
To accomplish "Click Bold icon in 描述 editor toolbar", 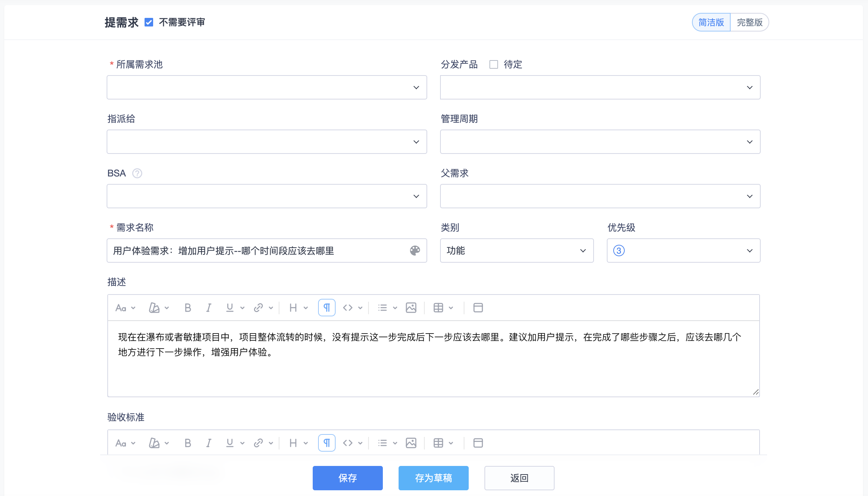I will [x=187, y=308].
